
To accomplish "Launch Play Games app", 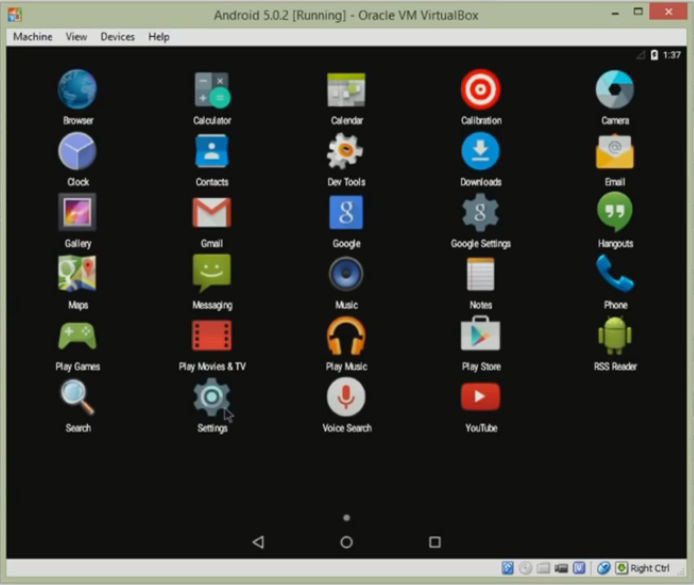I will point(77,336).
